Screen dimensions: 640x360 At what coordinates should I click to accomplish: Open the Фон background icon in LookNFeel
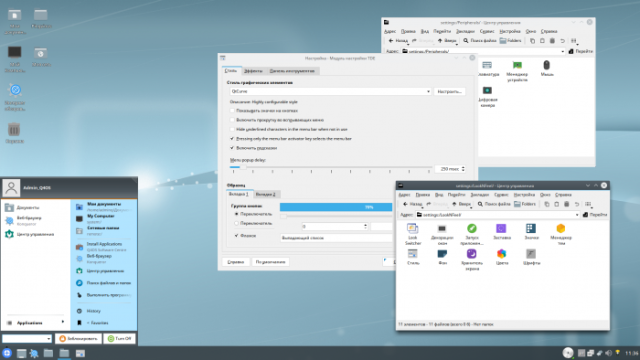tap(442, 257)
